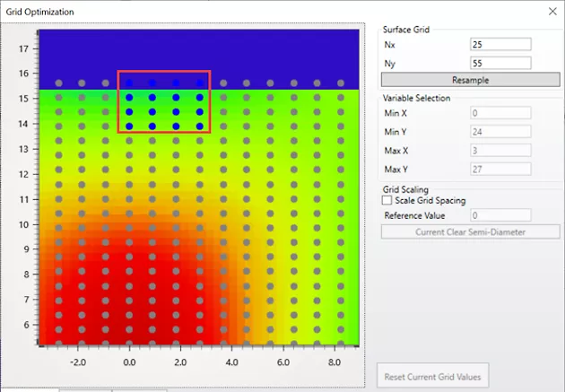Image resolution: width=565 pixels, height=392 pixels.
Task: Close the Grid Optimization dialog
Action: point(552,12)
